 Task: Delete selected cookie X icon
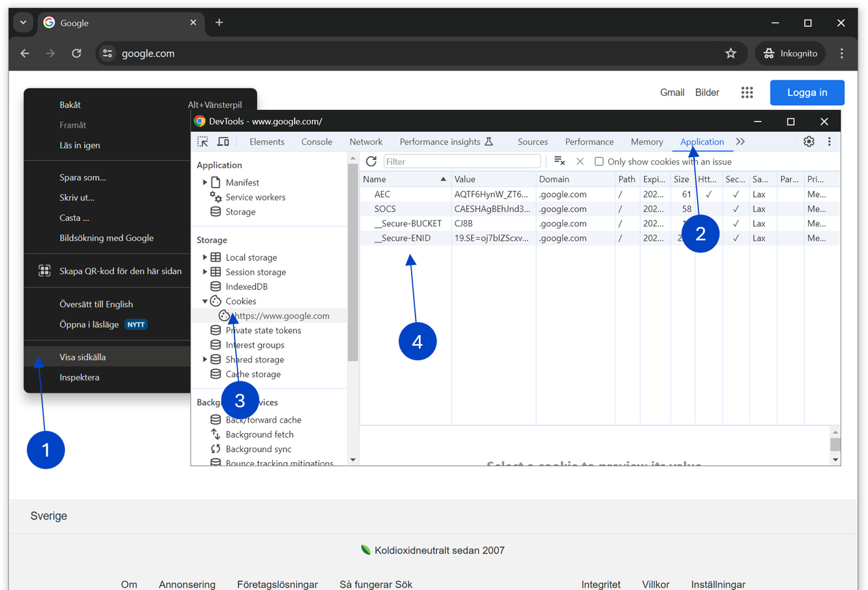[x=580, y=161]
